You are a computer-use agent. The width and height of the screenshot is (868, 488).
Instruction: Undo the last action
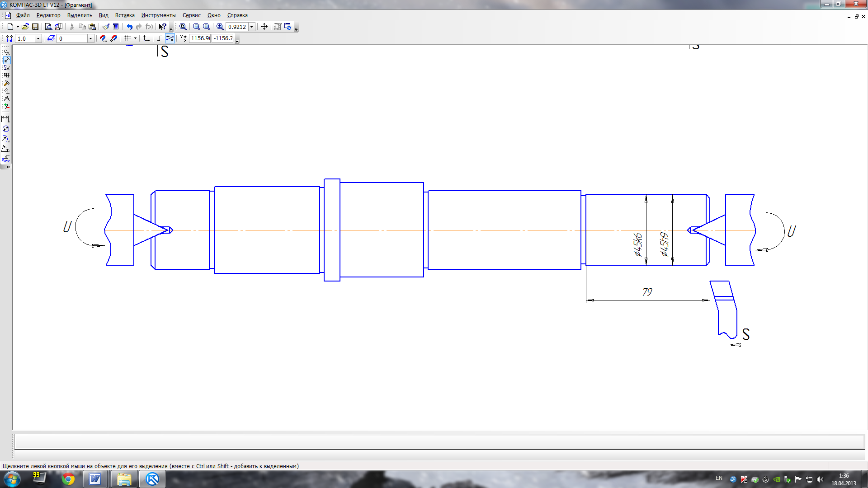pyautogui.click(x=129, y=27)
